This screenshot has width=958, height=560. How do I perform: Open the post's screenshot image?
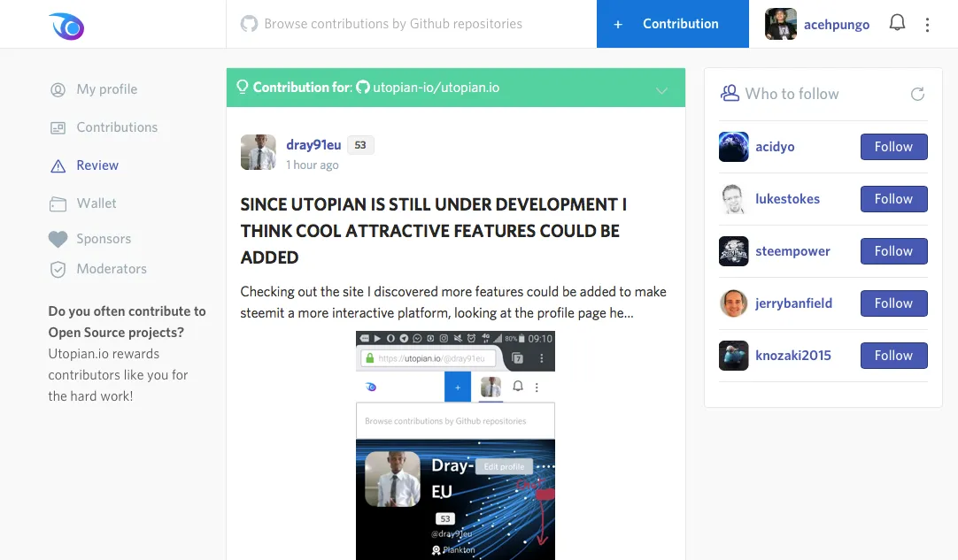(455, 445)
